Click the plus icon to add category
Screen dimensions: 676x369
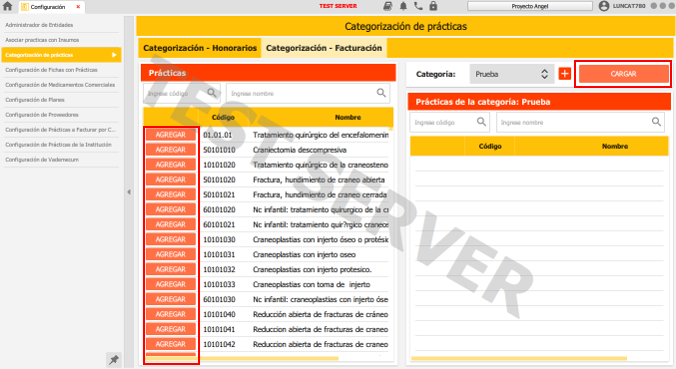[564, 74]
